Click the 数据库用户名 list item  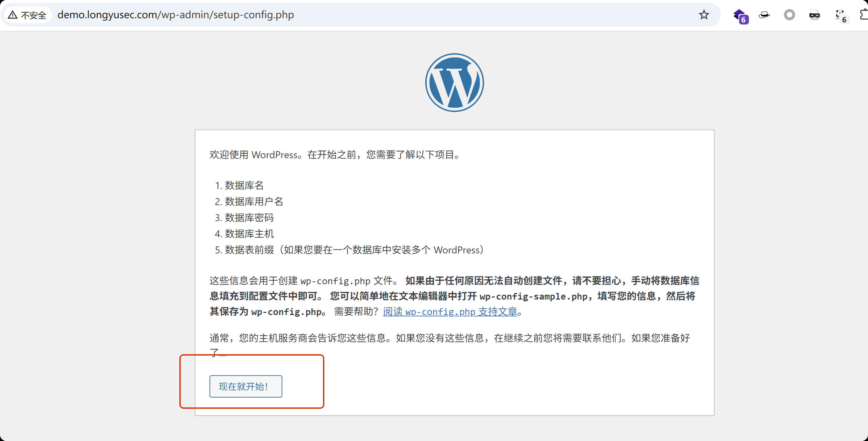(x=254, y=202)
